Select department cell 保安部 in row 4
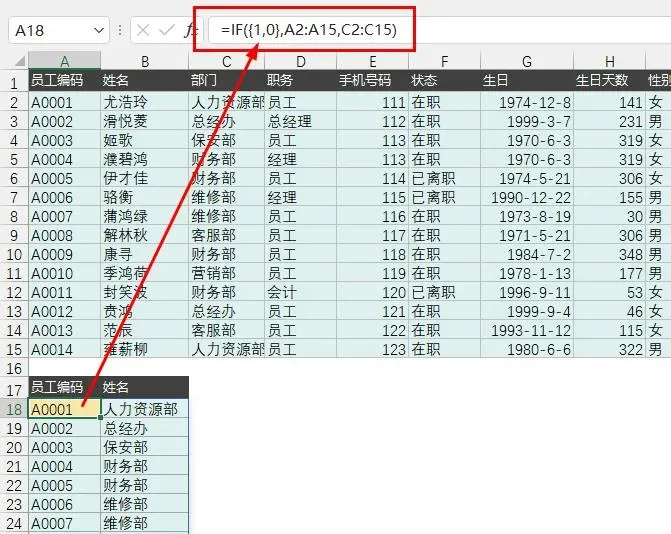 click(x=226, y=140)
